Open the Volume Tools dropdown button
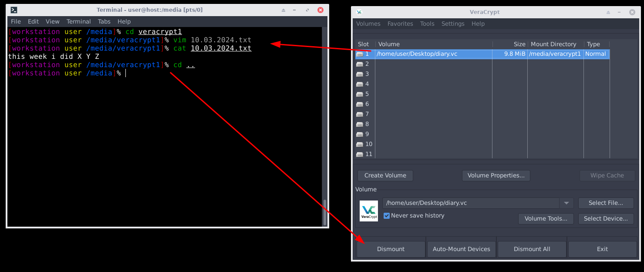Image resolution: width=644 pixels, height=272 pixels. click(546, 219)
